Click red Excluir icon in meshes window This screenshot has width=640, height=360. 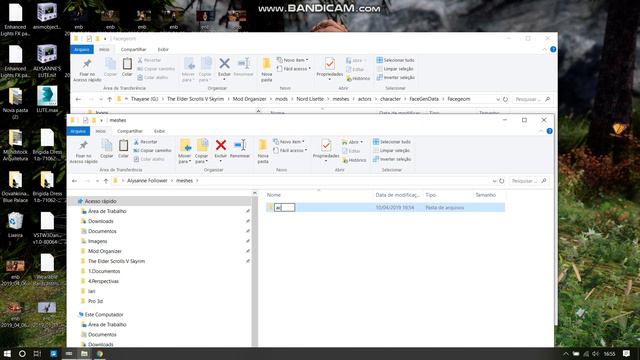220,145
